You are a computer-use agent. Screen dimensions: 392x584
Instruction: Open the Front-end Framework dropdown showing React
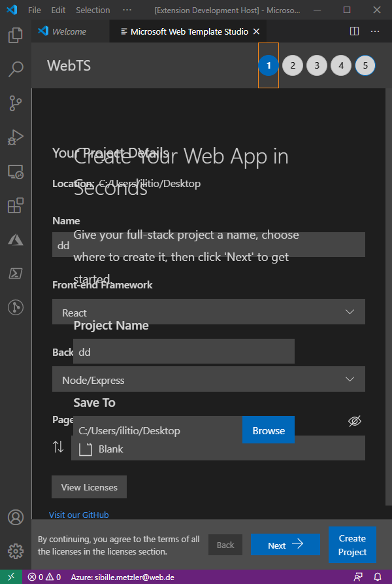click(208, 311)
